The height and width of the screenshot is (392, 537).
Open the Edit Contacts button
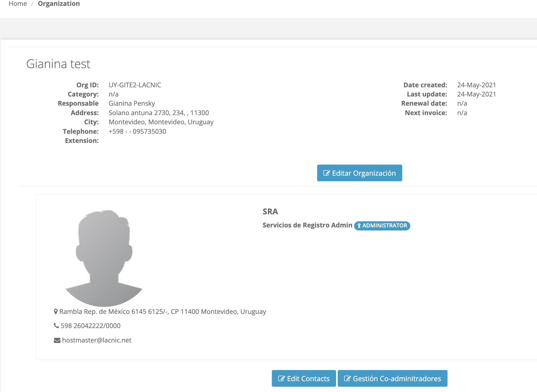point(304,378)
